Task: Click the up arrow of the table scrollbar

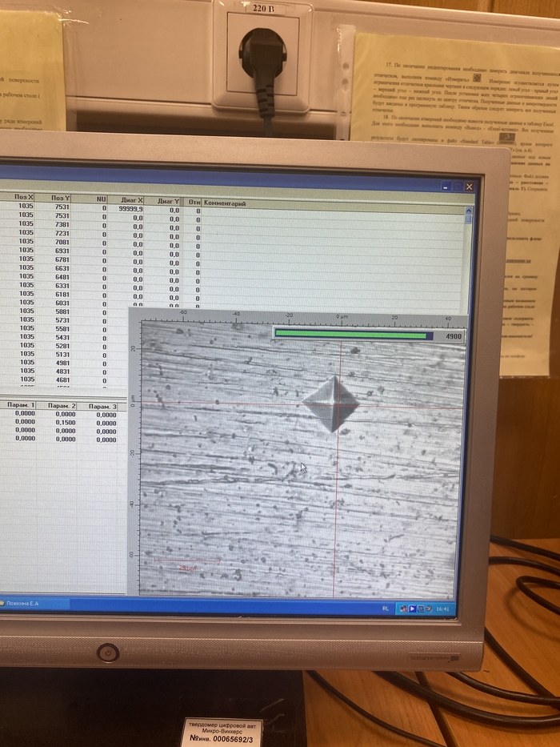Action: coord(468,210)
